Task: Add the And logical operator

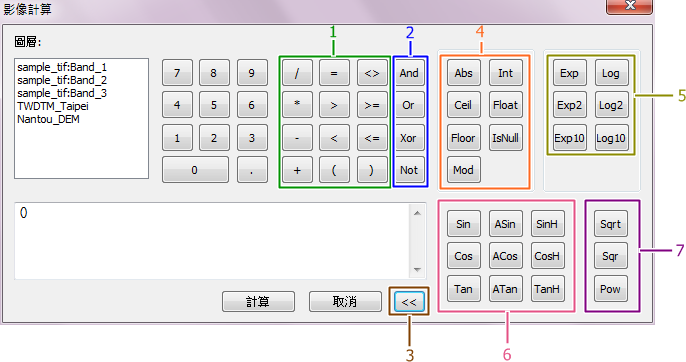Action: [410, 73]
